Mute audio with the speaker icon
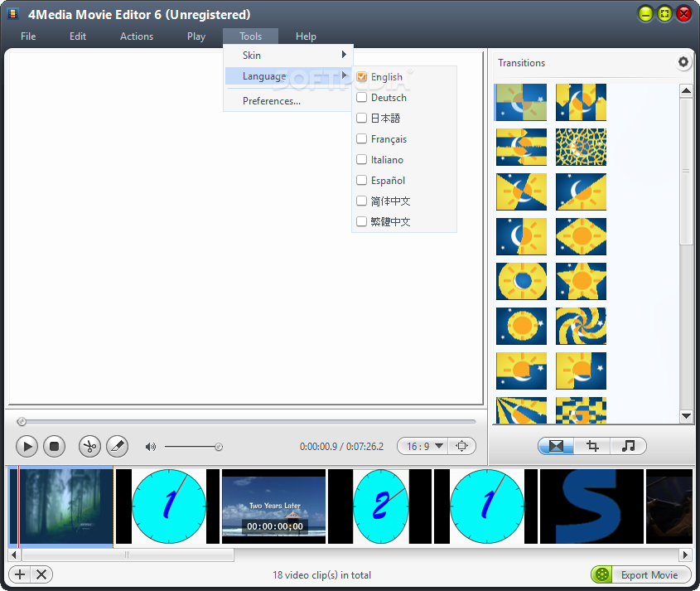700x591 pixels. point(151,447)
